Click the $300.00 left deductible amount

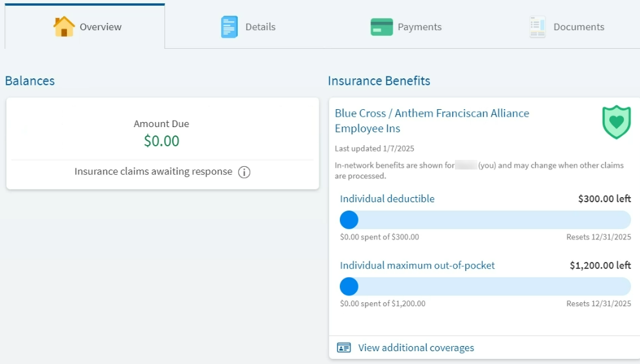(605, 199)
